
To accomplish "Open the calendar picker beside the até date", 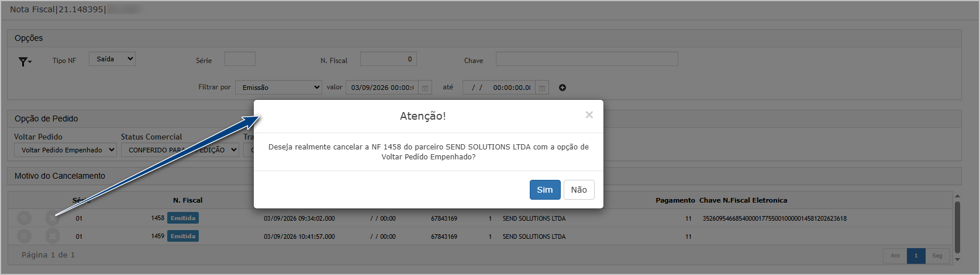I will [x=542, y=88].
